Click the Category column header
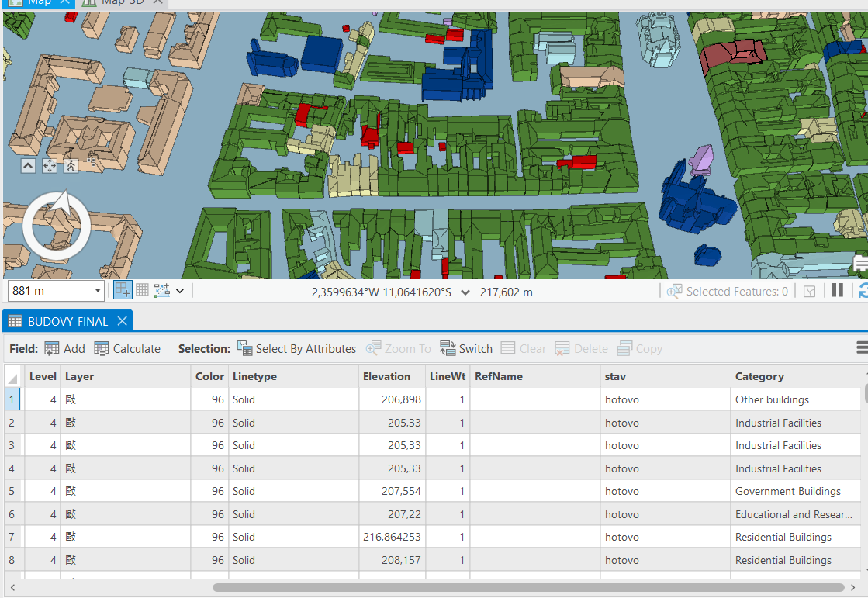This screenshot has width=868, height=598. (x=796, y=376)
